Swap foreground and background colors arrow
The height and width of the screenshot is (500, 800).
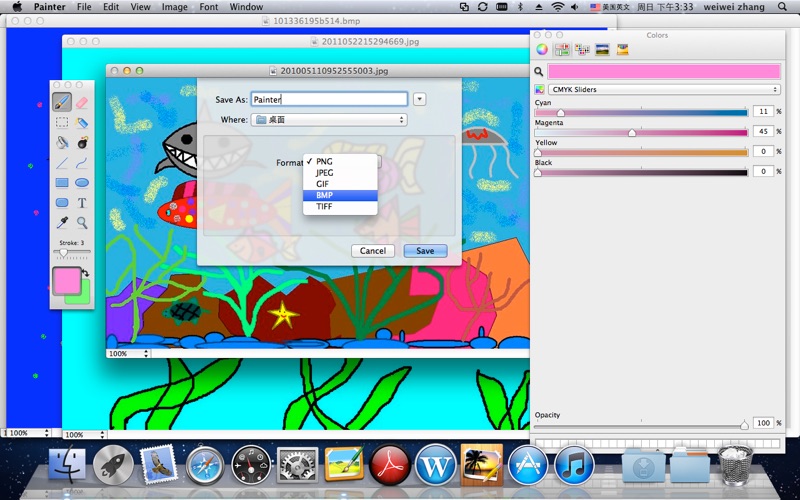pyautogui.click(x=85, y=273)
